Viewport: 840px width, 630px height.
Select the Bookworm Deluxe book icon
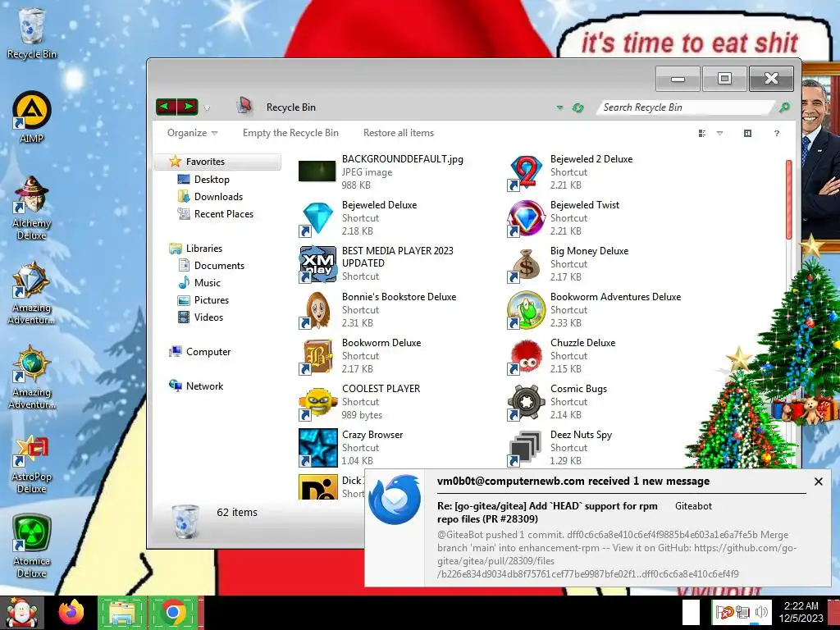(x=317, y=356)
